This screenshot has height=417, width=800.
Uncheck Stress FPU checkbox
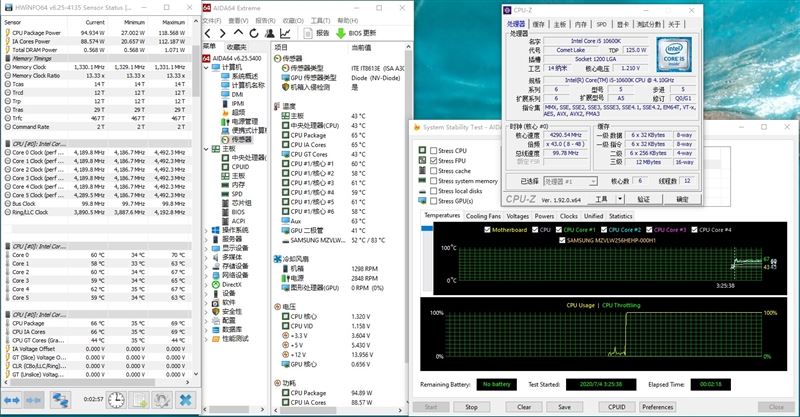pos(433,161)
